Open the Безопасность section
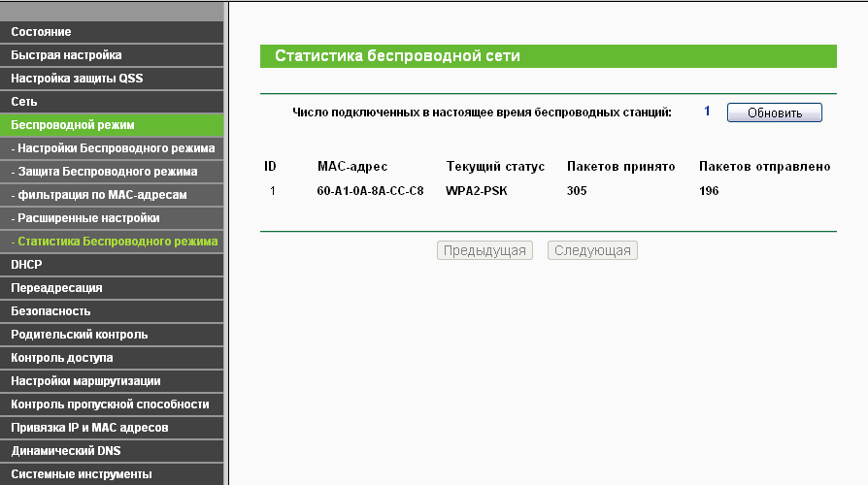 tap(112, 310)
